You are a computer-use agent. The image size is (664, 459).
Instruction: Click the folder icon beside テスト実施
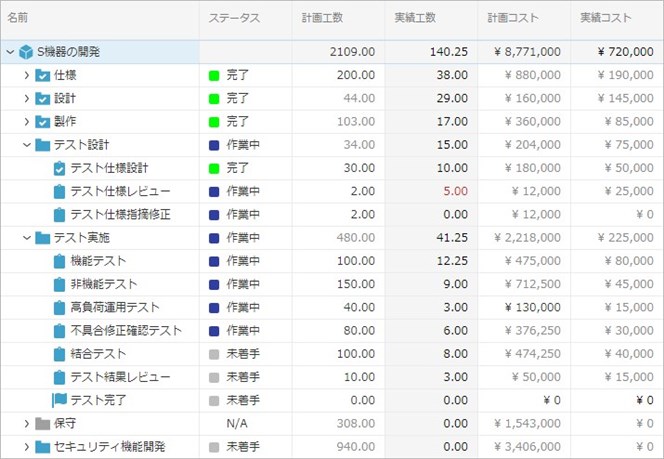click(x=43, y=238)
